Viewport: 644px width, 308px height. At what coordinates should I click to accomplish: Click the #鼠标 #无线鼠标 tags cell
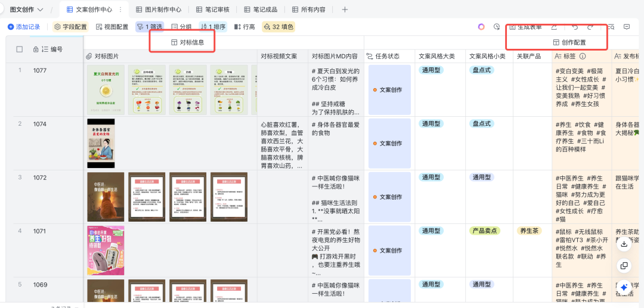581,250
